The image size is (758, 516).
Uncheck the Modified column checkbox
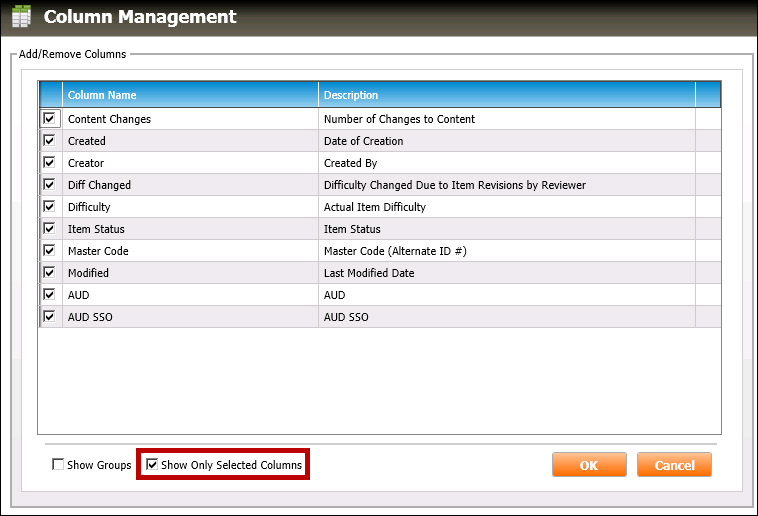(x=49, y=273)
